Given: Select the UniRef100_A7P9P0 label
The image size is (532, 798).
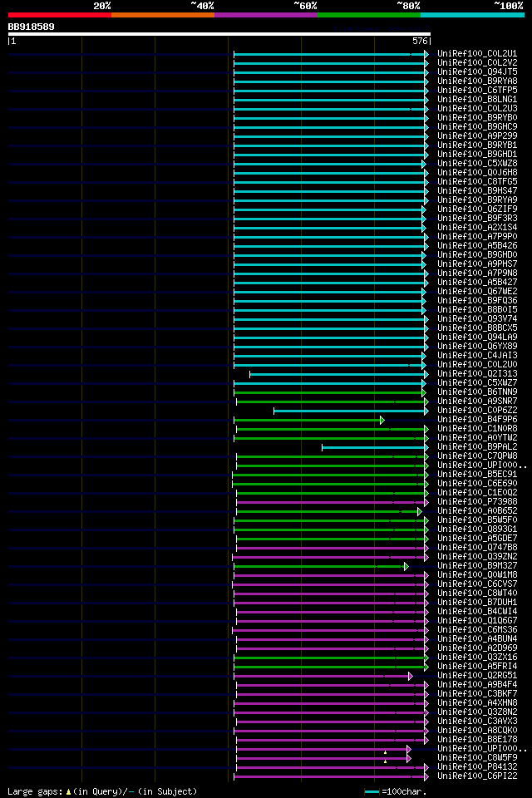Looking at the screenshot, I should pyautogui.click(x=477, y=237).
